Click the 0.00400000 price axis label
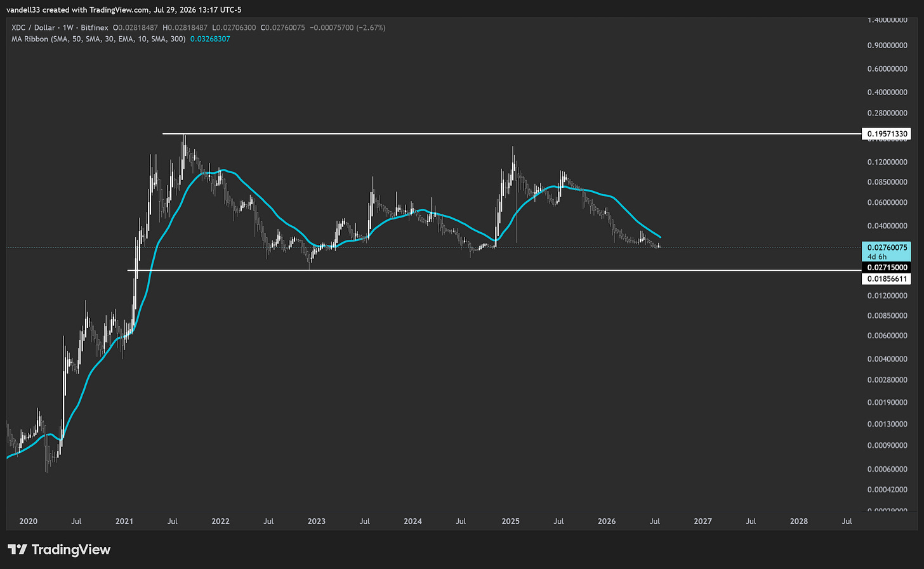924x569 pixels. click(887, 360)
